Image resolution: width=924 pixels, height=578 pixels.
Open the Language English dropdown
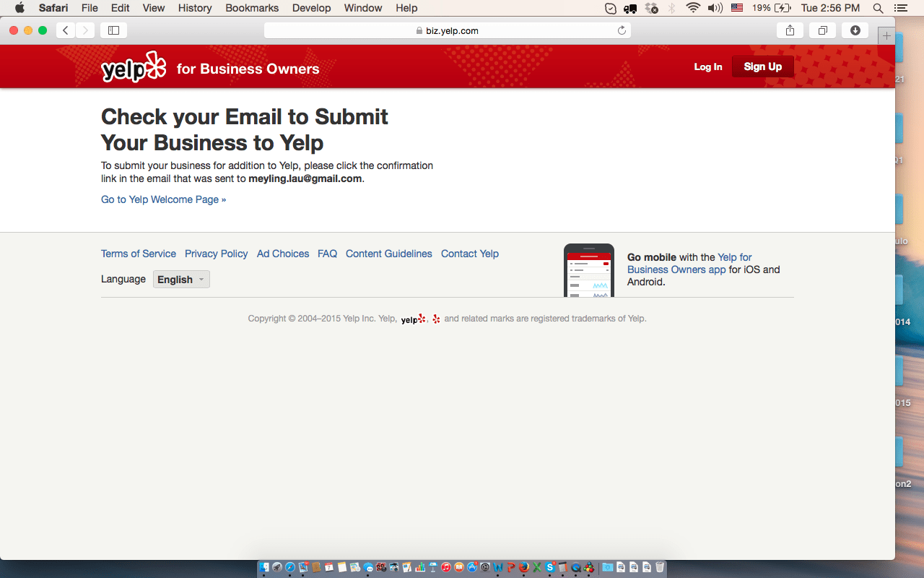(181, 280)
